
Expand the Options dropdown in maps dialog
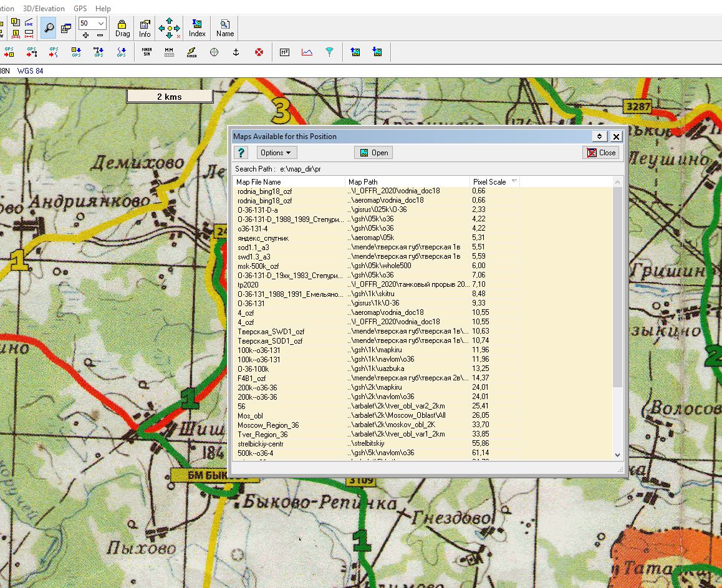pos(277,153)
